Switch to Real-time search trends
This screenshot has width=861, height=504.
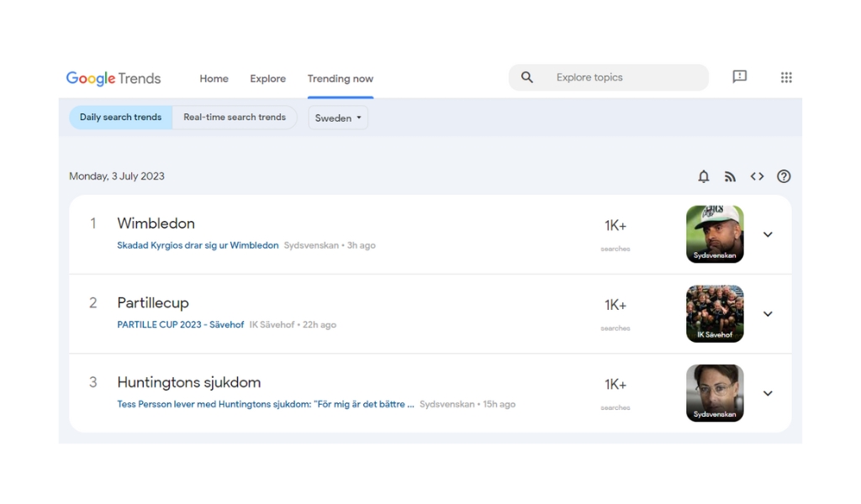[235, 118]
